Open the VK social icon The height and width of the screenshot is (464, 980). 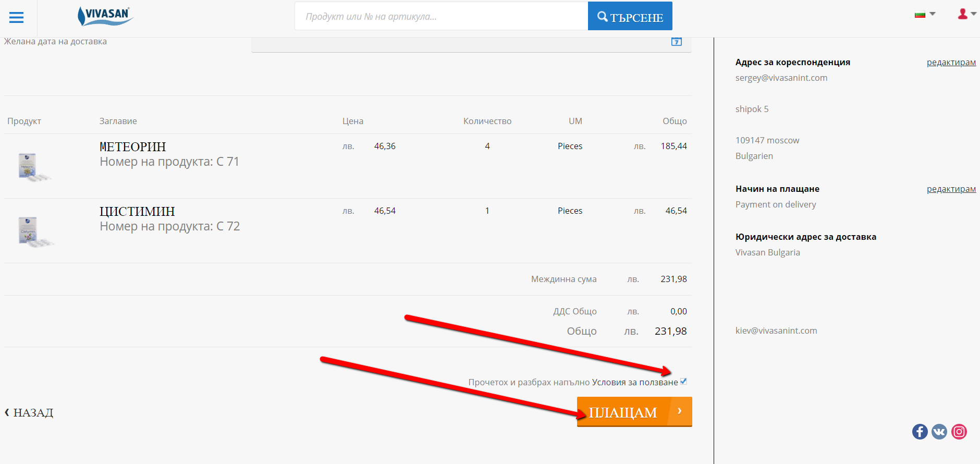pyautogui.click(x=939, y=432)
